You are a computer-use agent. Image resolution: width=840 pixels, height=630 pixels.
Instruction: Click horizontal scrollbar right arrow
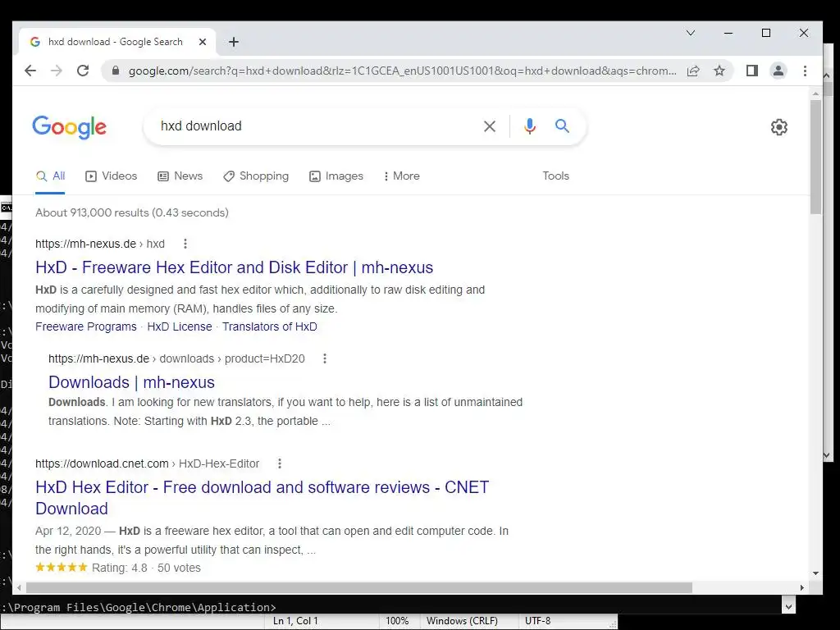[802, 587]
